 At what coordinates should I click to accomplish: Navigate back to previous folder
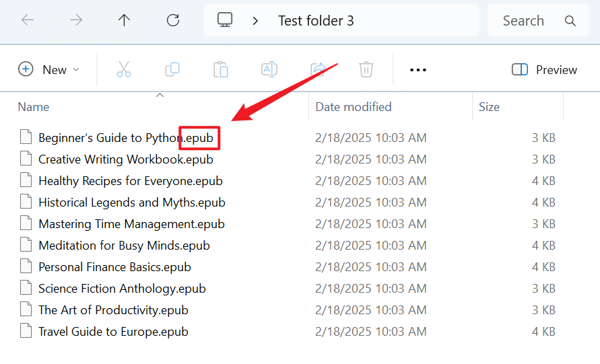[28, 20]
